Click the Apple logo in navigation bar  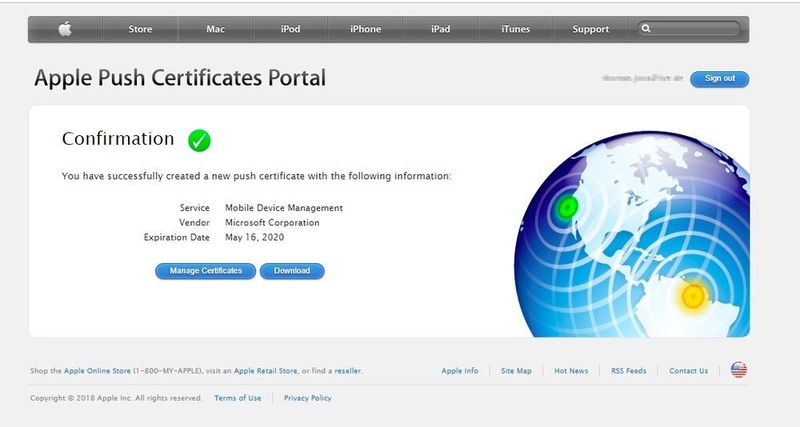65,29
